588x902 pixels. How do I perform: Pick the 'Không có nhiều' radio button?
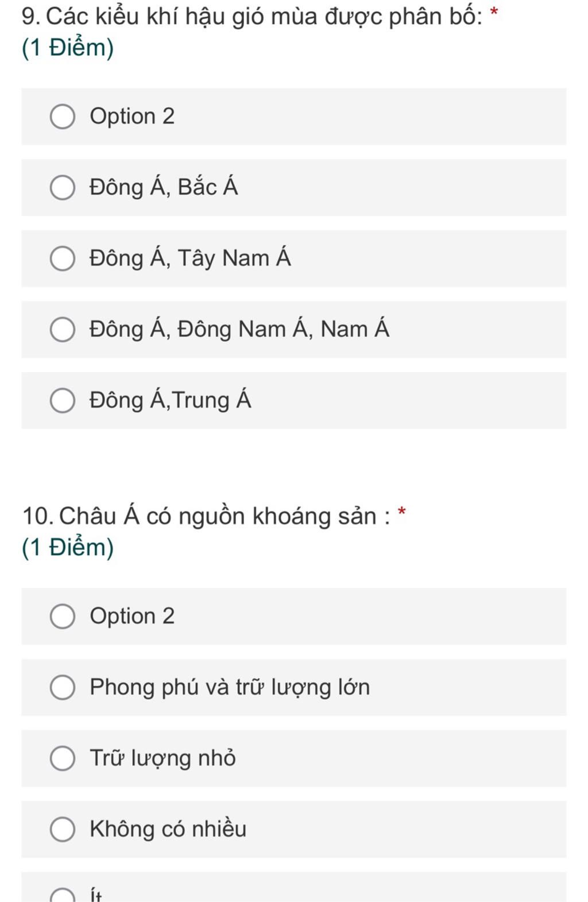[x=63, y=829]
